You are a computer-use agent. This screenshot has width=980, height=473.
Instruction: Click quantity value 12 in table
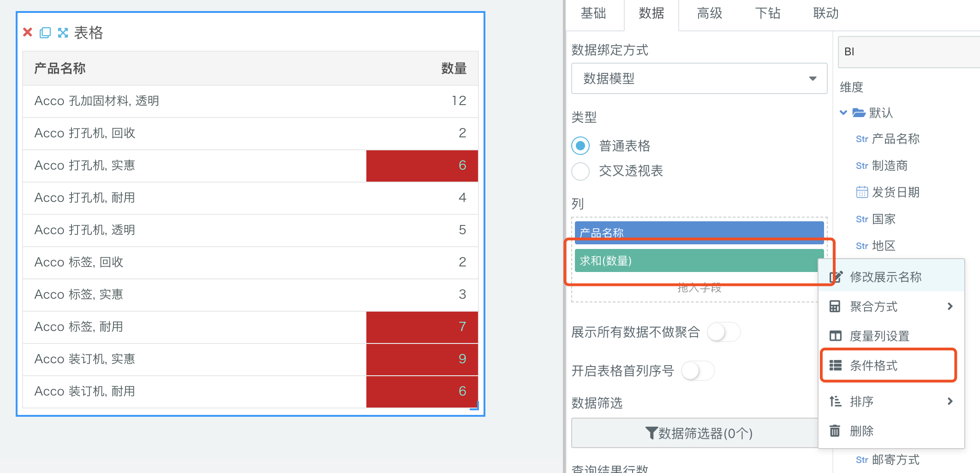click(459, 101)
